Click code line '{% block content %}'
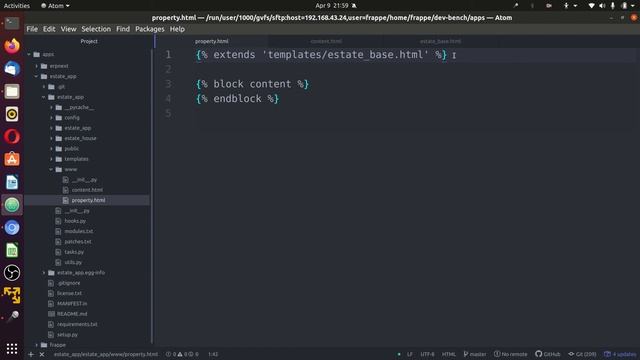The height and width of the screenshot is (360, 640). coord(252,84)
